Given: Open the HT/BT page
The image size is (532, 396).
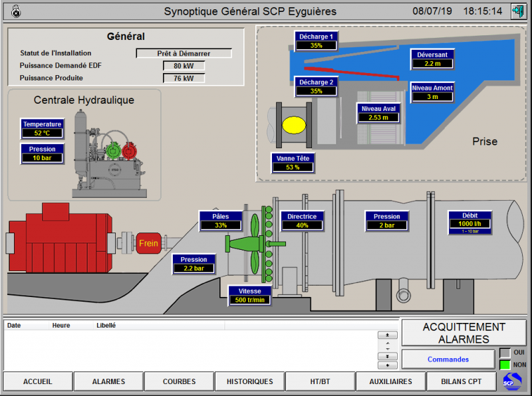Looking at the screenshot, I should pyautogui.click(x=321, y=381).
